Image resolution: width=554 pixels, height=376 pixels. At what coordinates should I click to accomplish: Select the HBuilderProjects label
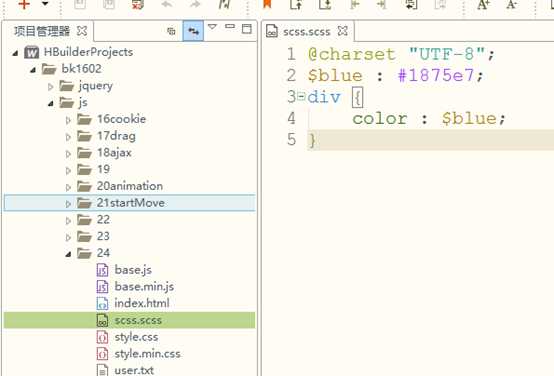tap(88, 52)
